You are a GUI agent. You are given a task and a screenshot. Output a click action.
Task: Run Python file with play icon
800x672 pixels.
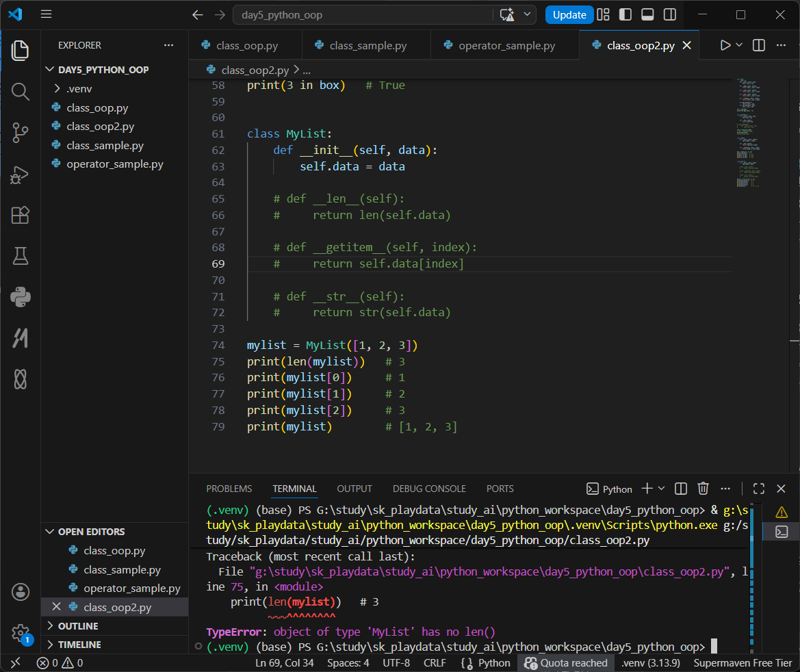(725, 45)
